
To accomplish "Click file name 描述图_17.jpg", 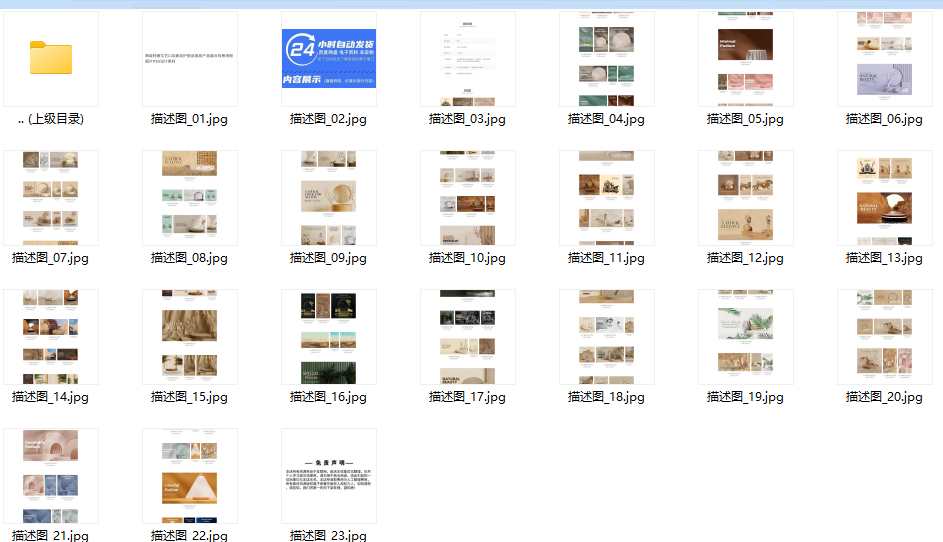I will coord(467,397).
